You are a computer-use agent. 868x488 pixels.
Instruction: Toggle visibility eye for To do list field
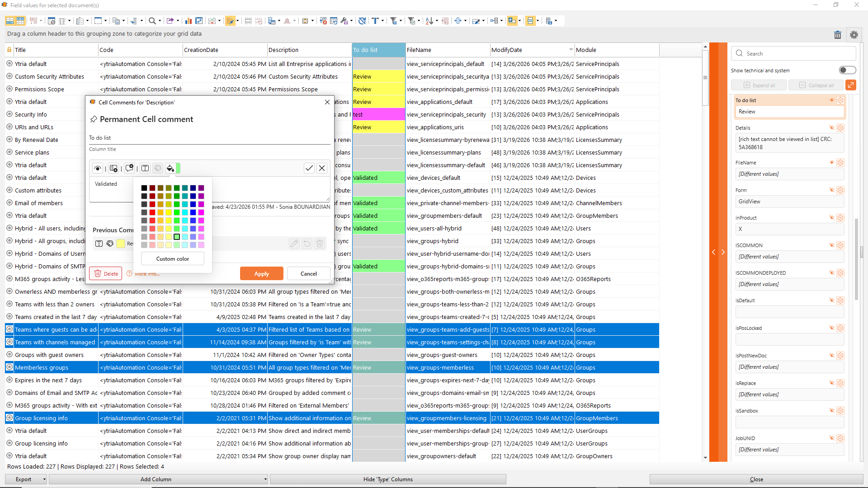coord(831,100)
